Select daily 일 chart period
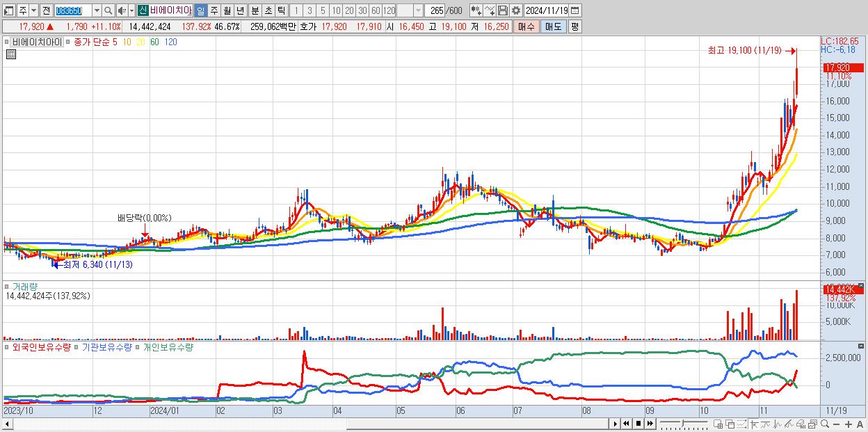Image resolution: width=868 pixels, height=432 pixels. coord(200,10)
